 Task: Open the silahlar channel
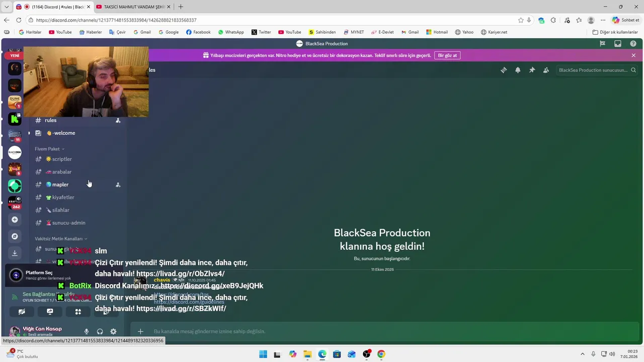pos(77,210)
